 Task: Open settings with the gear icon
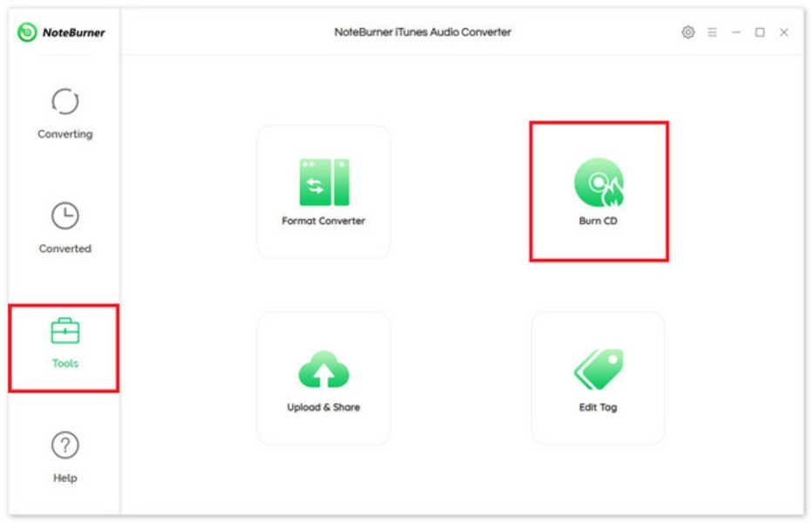(687, 32)
